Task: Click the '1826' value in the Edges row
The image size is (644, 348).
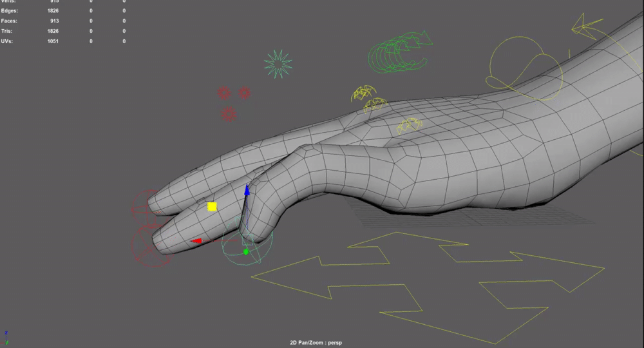Action: point(53,11)
